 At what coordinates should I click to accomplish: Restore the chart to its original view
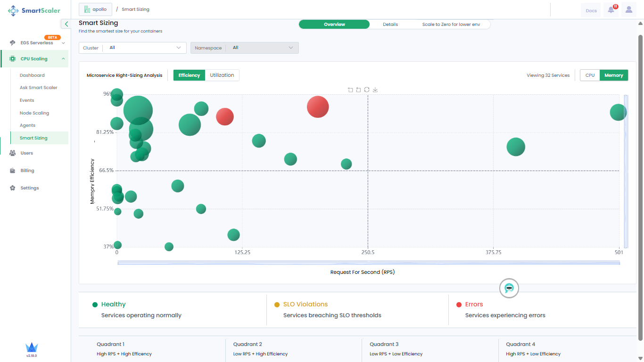366,90
